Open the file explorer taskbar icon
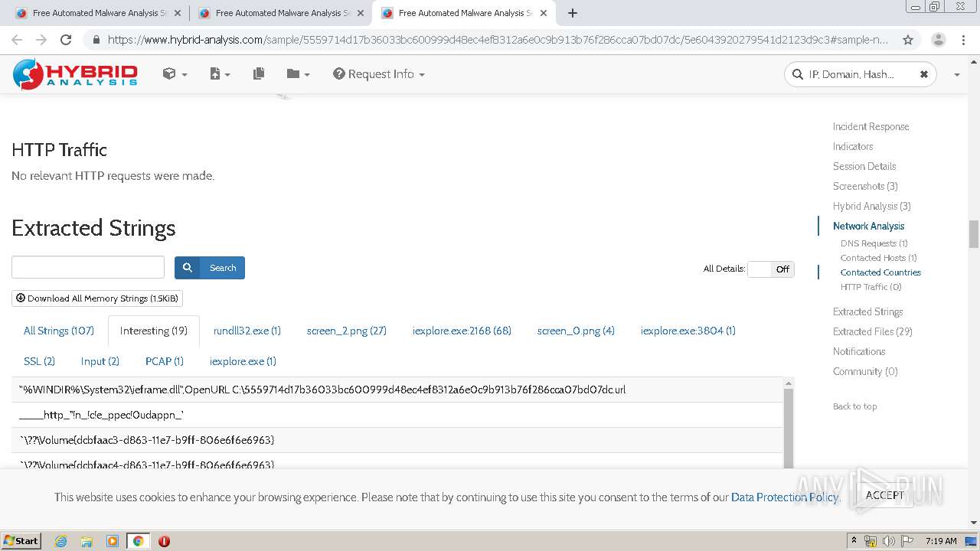The height and width of the screenshot is (551, 980). click(87, 541)
